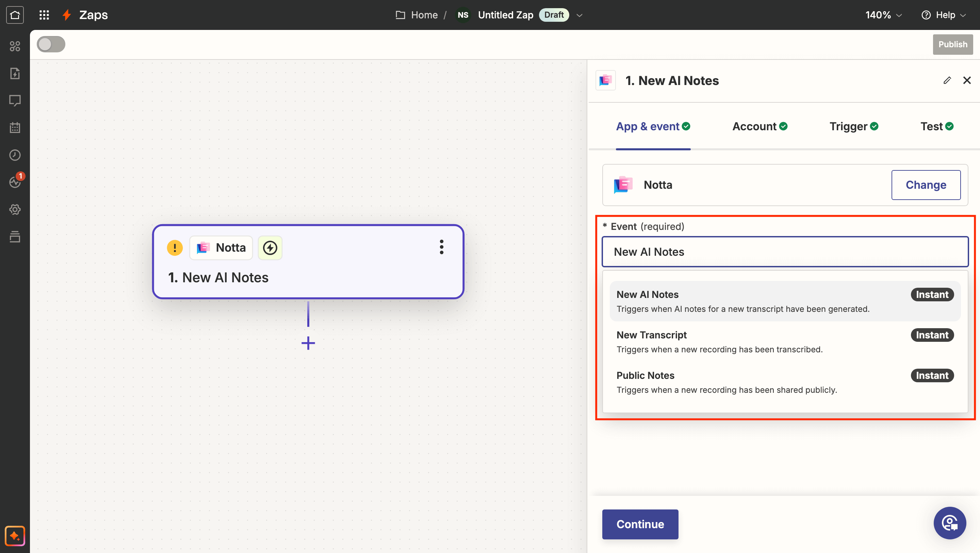Open the settings gear sidebar icon
Screen dimensions: 980x553
pos(15,210)
